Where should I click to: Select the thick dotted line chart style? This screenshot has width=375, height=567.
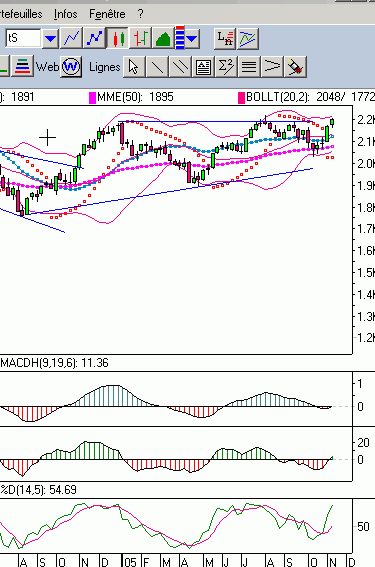coord(94,38)
